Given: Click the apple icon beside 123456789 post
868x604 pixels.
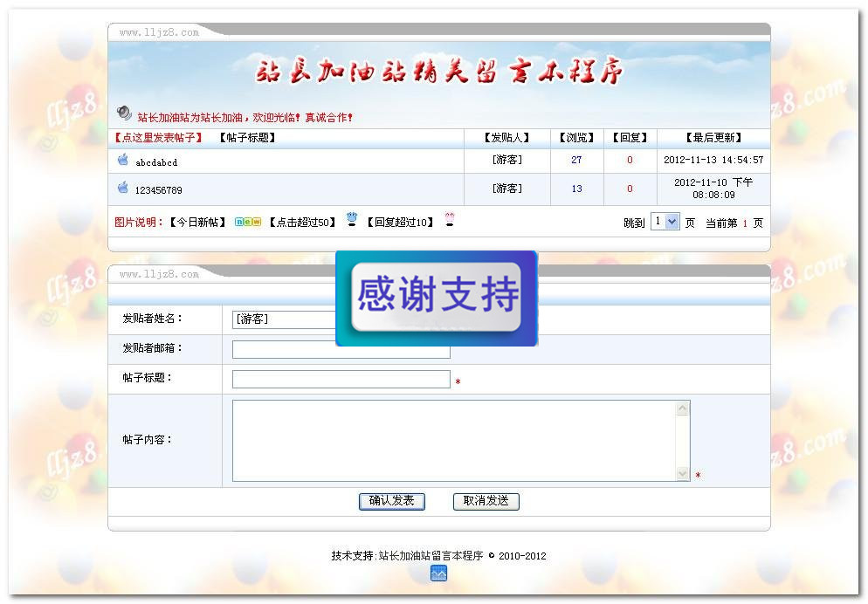Looking at the screenshot, I should (123, 188).
